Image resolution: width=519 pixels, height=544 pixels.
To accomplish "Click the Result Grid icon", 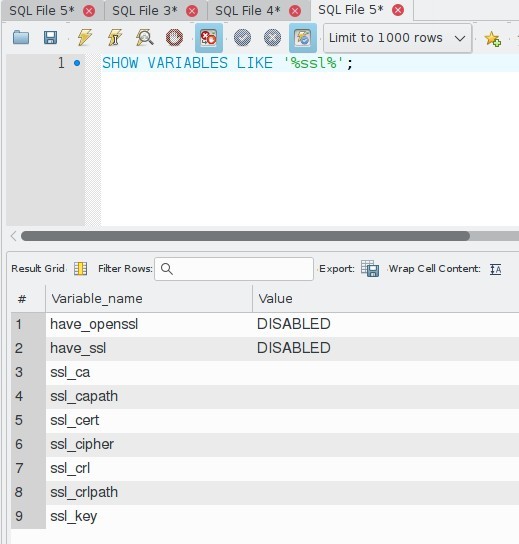I will [80, 269].
